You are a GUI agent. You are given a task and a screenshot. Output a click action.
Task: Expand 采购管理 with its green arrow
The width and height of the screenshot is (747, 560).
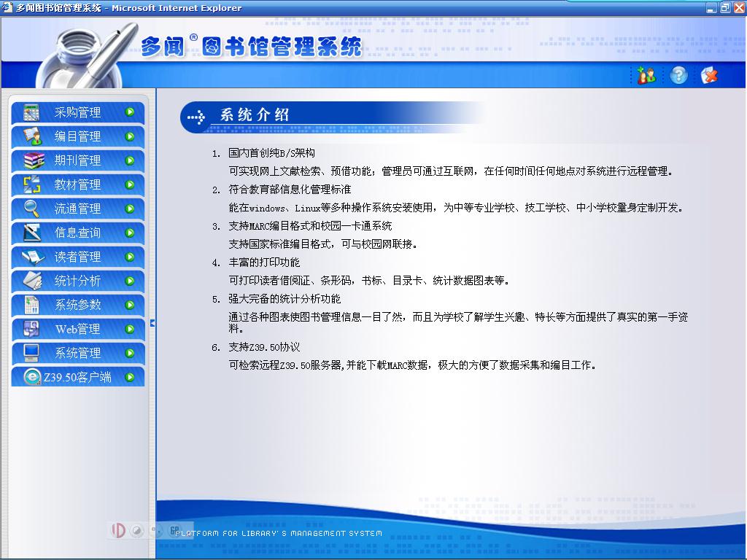(130, 112)
